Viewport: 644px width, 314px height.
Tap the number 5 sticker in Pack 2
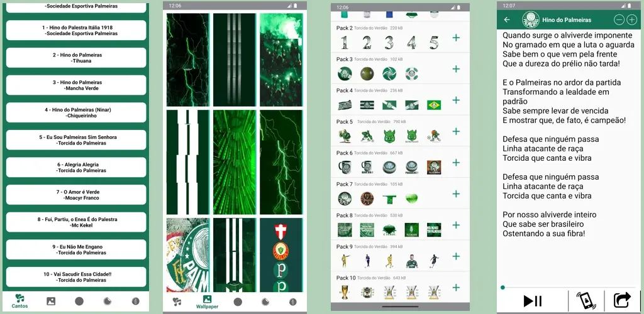(434, 43)
